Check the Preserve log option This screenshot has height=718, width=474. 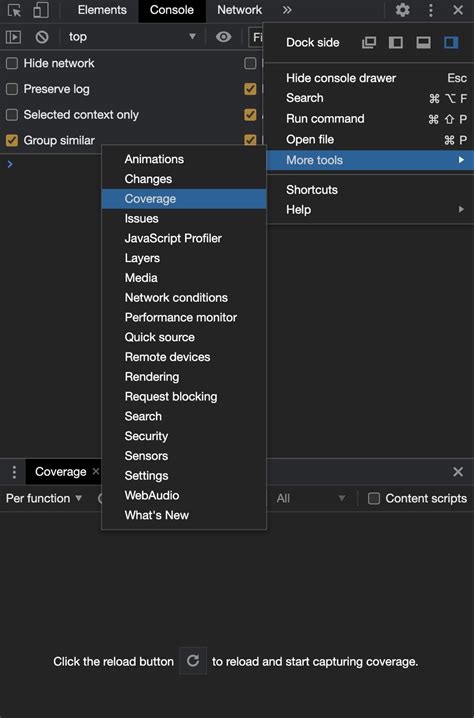(x=12, y=89)
